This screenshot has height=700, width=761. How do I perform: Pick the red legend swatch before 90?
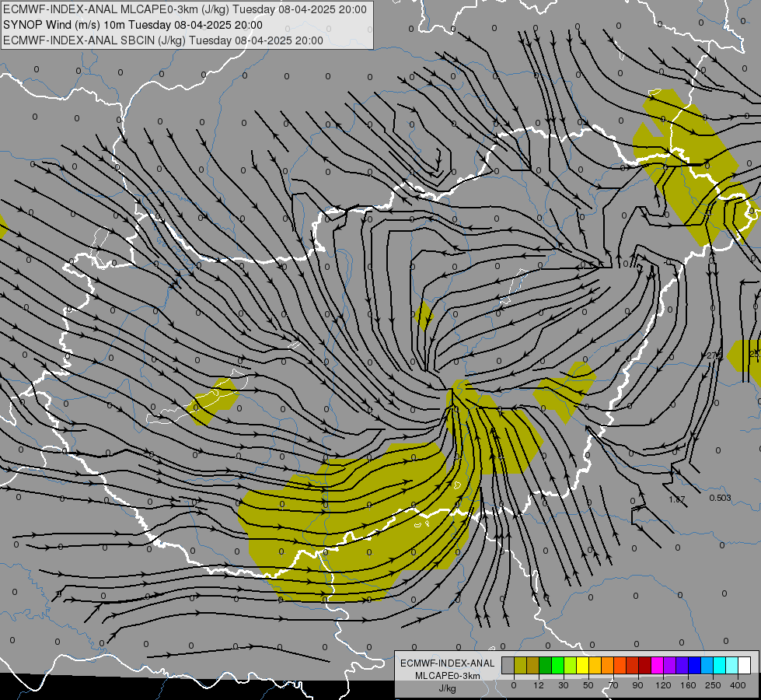pyautogui.click(x=633, y=665)
